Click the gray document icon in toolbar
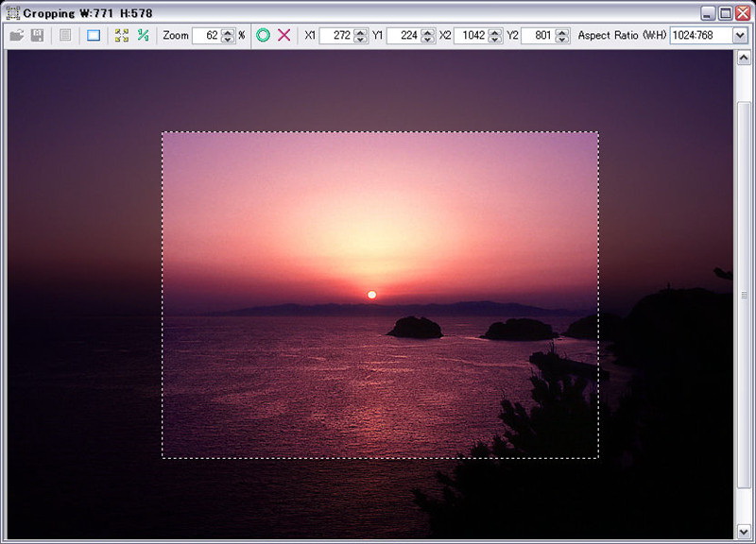Screen dimensions: 756x544 pyautogui.click(x=65, y=35)
